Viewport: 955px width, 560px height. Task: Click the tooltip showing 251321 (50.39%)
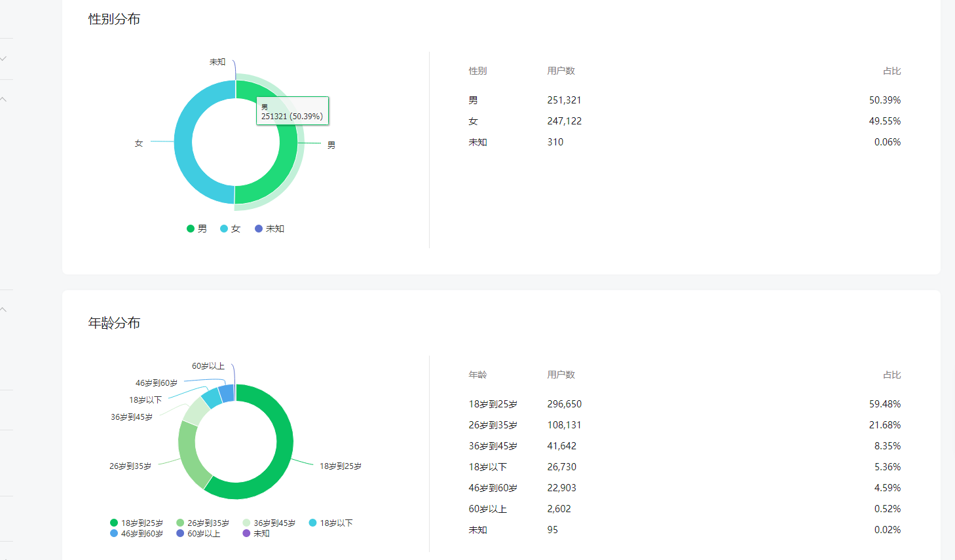pyautogui.click(x=292, y=111)
